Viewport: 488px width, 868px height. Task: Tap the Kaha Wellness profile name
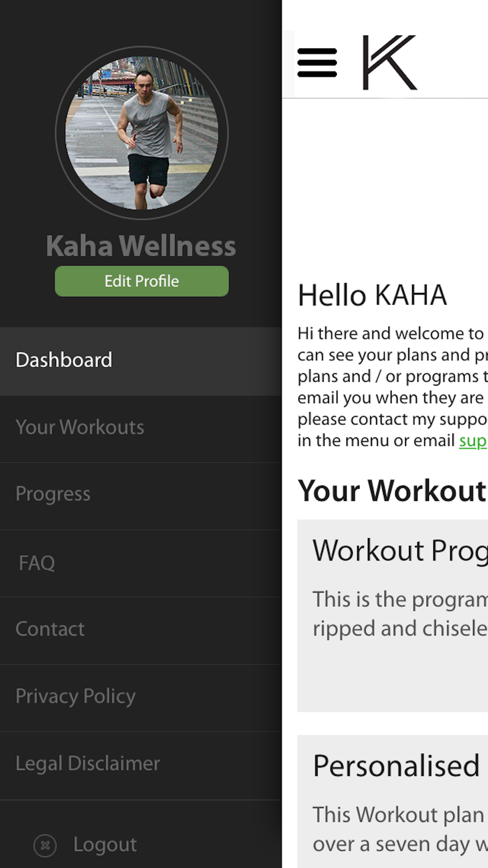[x=141, y=246]
